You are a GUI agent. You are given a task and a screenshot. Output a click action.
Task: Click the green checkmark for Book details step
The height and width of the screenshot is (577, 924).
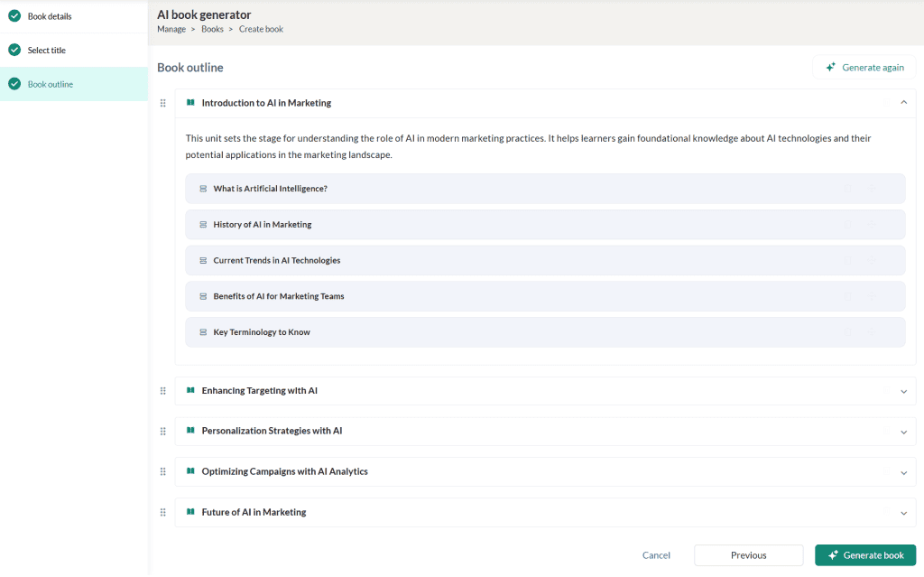click(x=14, y=16)
